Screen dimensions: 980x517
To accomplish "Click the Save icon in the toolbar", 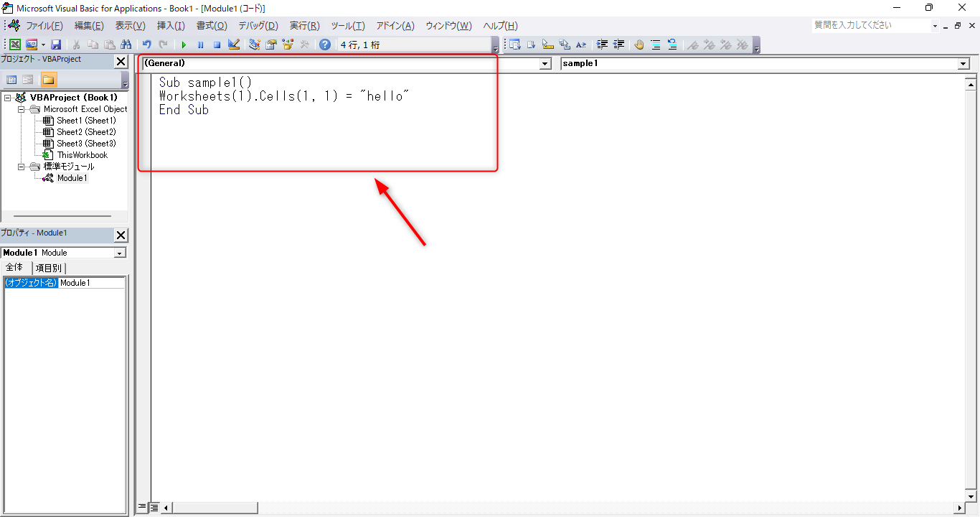I will coord(55,45).
